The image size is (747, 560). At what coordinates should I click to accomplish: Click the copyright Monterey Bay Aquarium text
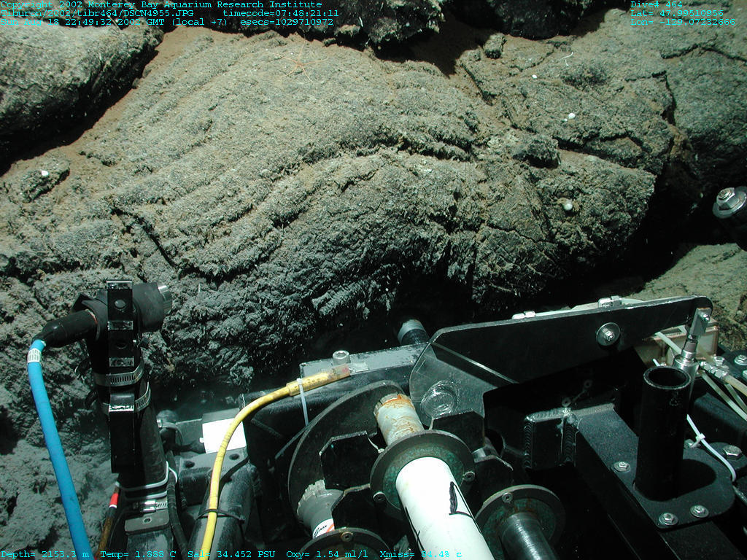pos(160,4)
